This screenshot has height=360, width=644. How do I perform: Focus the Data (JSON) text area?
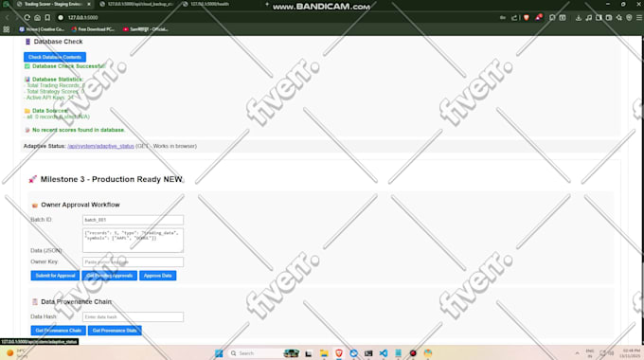[133, 240]
